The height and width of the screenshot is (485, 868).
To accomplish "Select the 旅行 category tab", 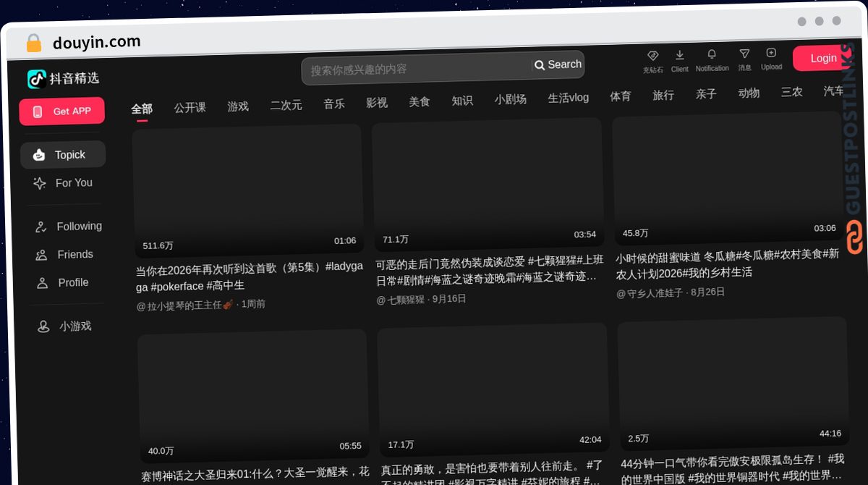I will [x=663, y=95].
